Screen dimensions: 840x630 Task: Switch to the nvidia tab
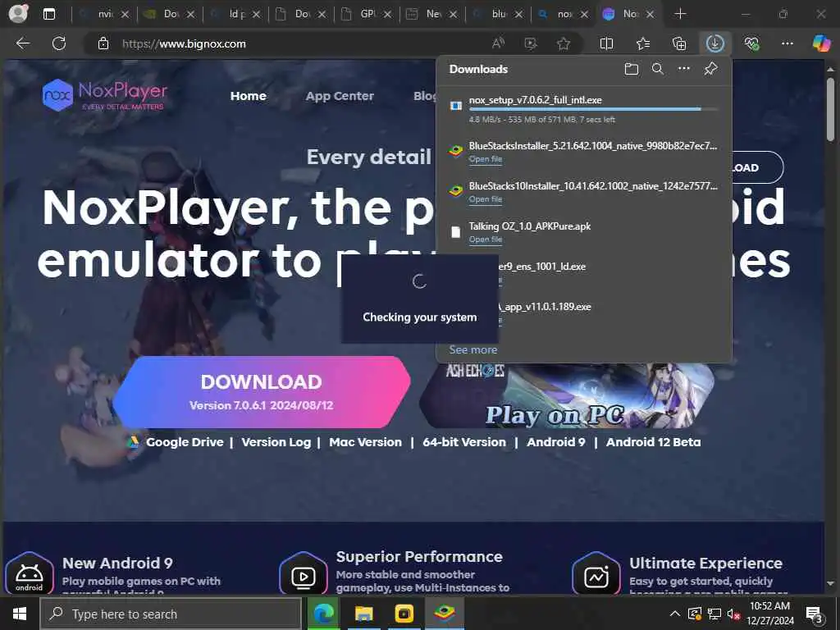pos(104,14)
